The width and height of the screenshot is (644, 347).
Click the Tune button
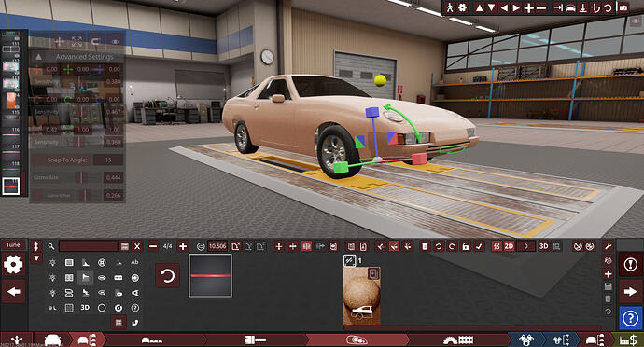pyautogui.click(x=13, y=244)
